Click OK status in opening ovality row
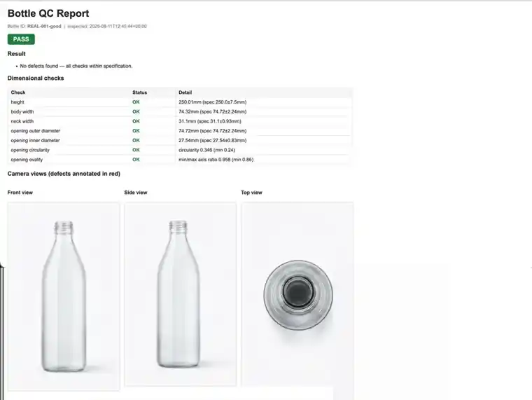Image resolution: width=532 pixels, height=400 pixels. pyautogui.click(x=136, y=159)
